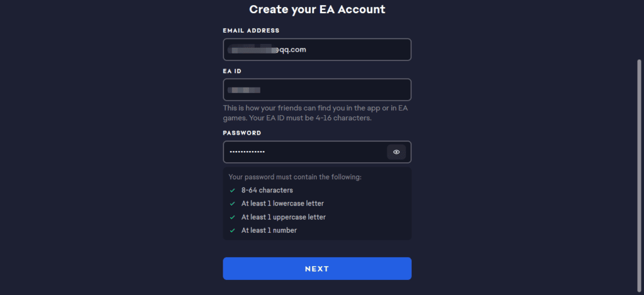The width and height of the screenshot is (644, 295).
Task: Click the At least 1 number text
Action: click(x=269, y=230)
